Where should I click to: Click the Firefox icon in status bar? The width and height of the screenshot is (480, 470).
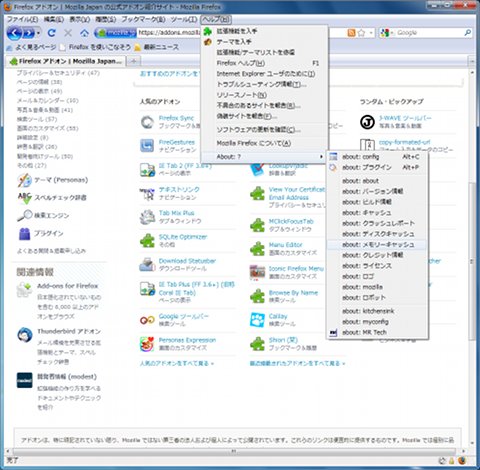click(462, 461)
